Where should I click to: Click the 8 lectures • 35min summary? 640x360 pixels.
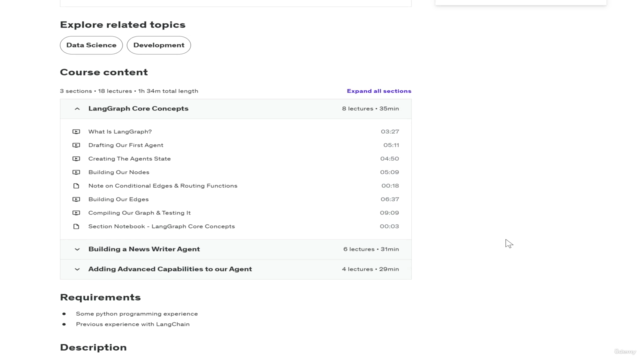(371, 109)
